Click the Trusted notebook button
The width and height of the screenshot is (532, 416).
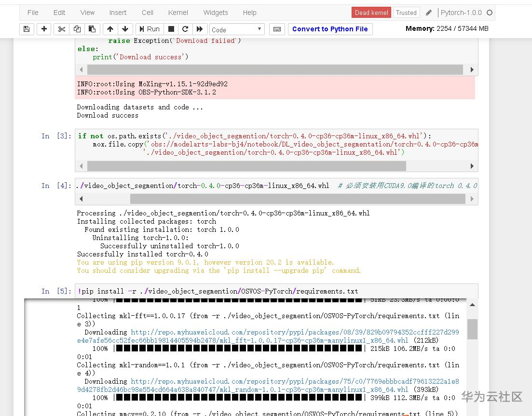click(x=406, y=13)
